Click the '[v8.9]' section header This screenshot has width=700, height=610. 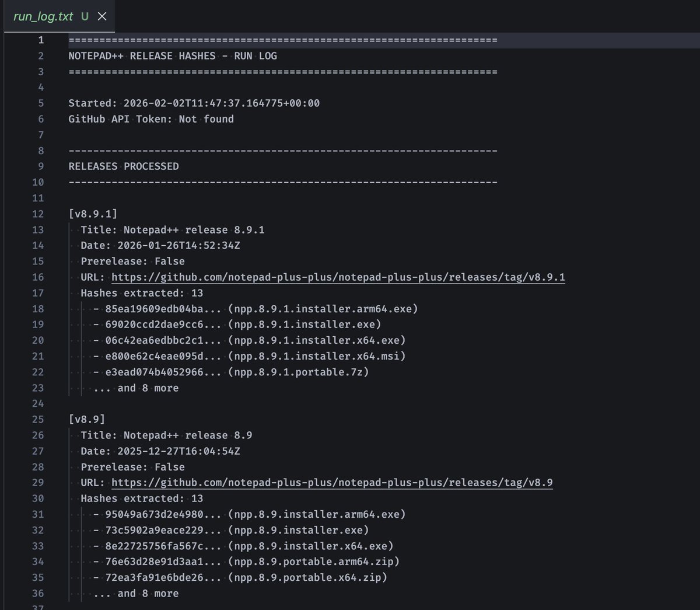coord(87,420)
